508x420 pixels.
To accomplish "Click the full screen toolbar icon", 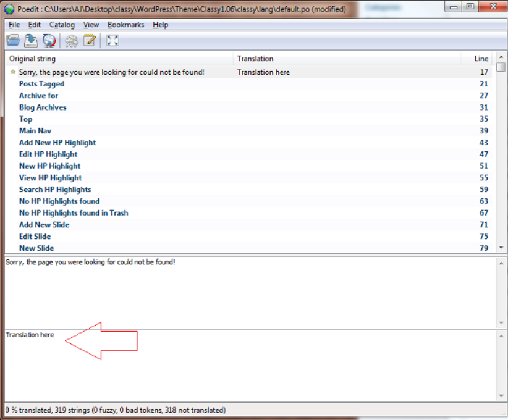I will tap(112, 41).
